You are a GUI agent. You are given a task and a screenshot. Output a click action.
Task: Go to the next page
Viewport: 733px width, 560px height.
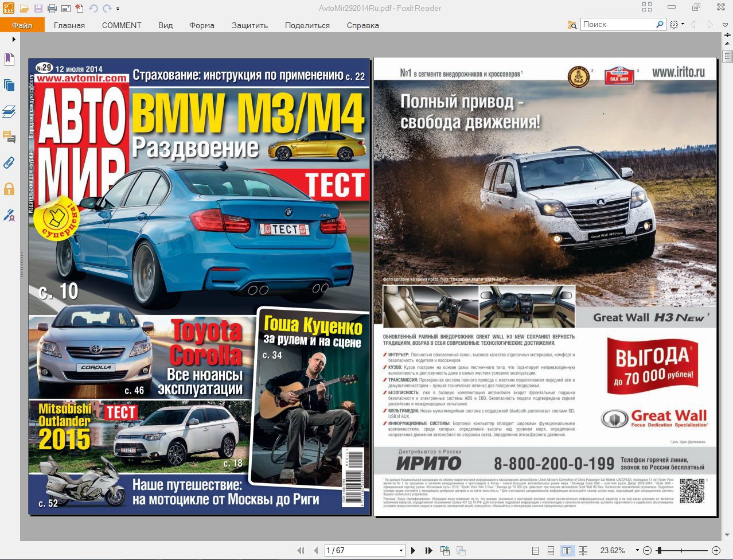pyautogui.click(x=413, y=550)
